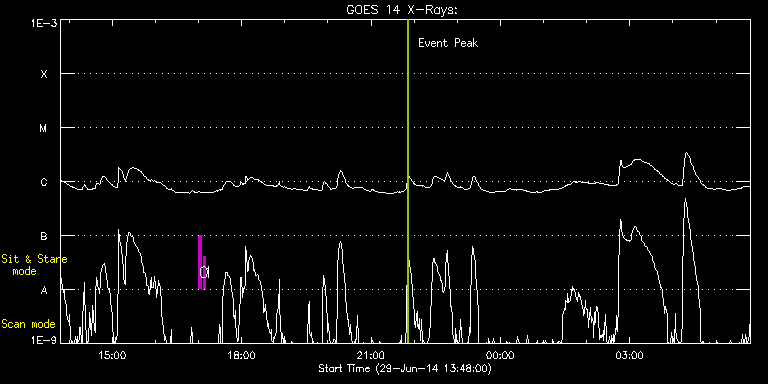768x384 pixels.
Task: Click the 18:00 time axis label
Action: tap(241, 356)
